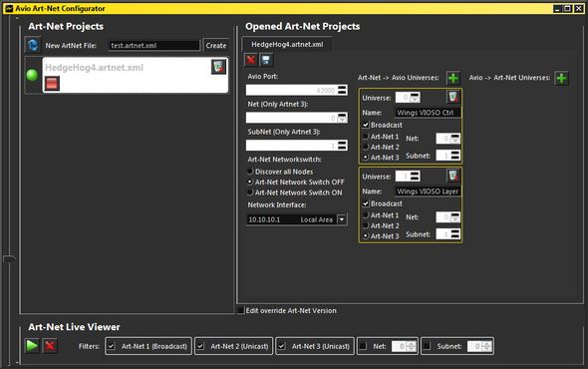Enable Edit override Art-Net Version
Viewport: 588px width, 369px height.
(241, 310)
